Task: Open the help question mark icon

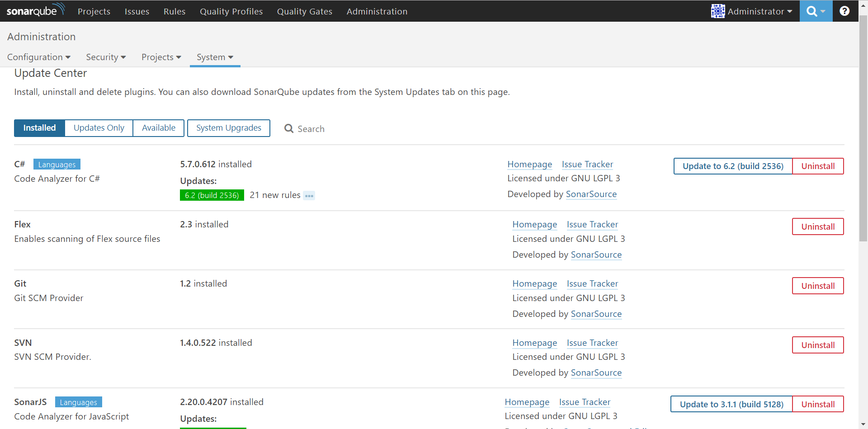Action: pos(844,11)
